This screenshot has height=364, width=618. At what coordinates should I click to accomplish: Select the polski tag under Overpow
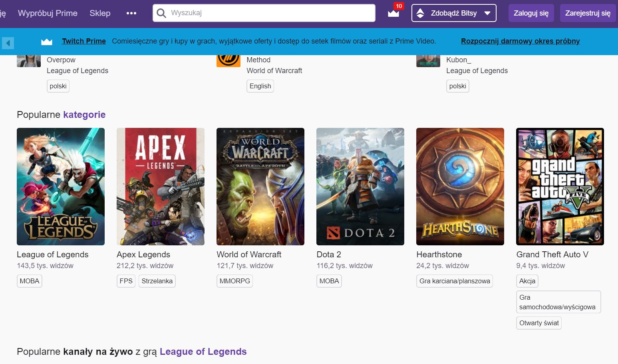coord(58,86)
